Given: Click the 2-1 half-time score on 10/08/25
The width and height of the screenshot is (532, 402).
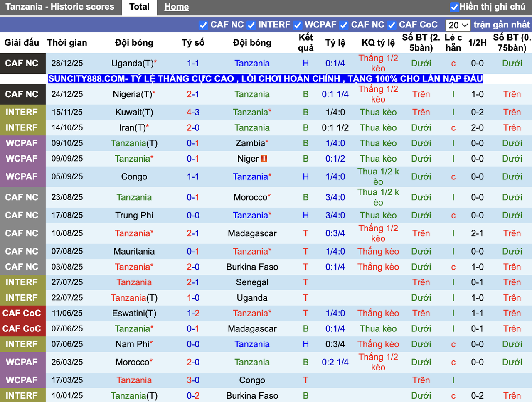Looking at the screenshot, I should (x=477, y=233).
